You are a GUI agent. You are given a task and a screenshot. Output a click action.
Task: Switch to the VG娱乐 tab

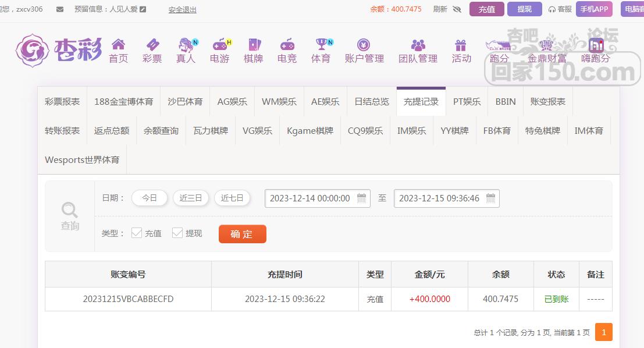(x=258, y=131)
